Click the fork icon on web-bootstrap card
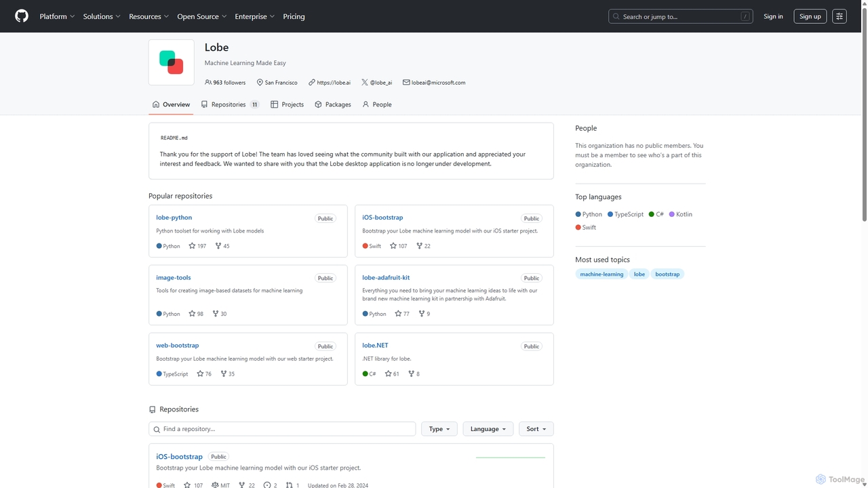868x488 pixels. click(x=224, y=373)
